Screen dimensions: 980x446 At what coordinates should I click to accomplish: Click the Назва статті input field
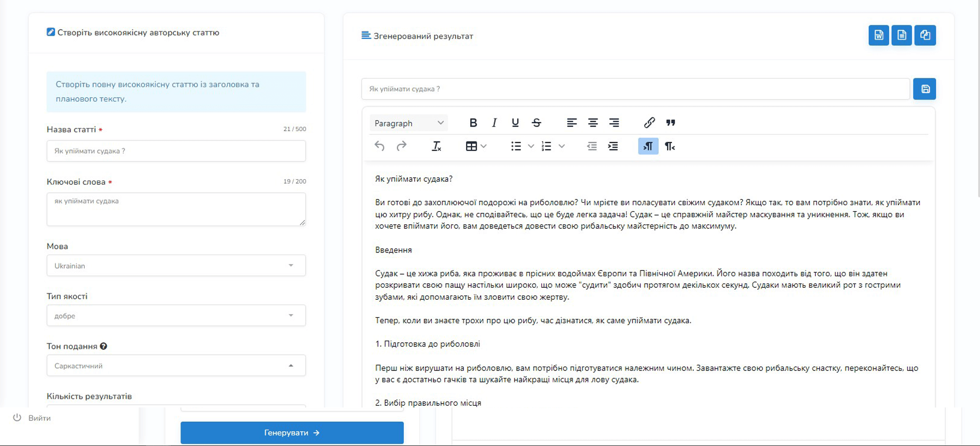[x=176, y=151]
